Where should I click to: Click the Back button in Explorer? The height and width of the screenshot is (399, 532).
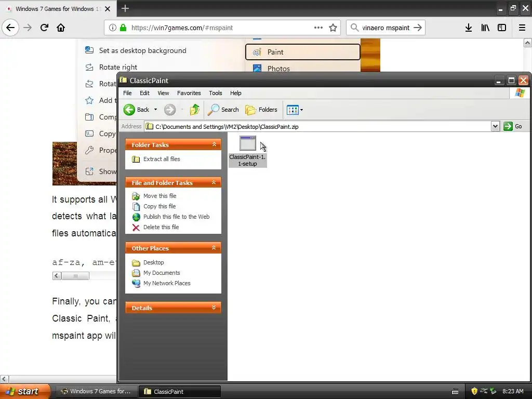point(137,110)
